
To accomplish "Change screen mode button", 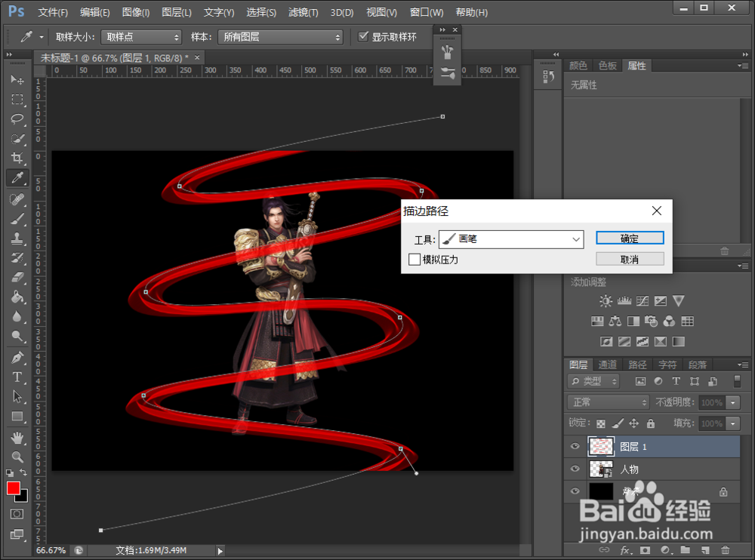I will tap(17, 534).
